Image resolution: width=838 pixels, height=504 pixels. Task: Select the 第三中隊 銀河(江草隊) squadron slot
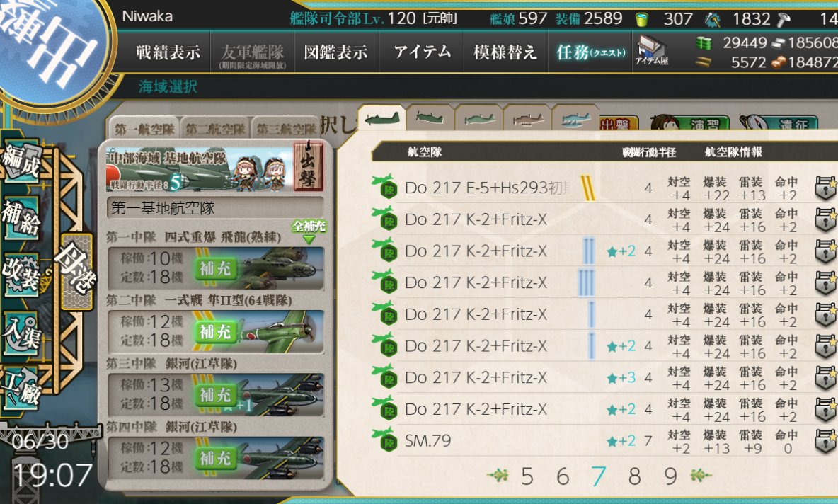(x=215, y=394)
